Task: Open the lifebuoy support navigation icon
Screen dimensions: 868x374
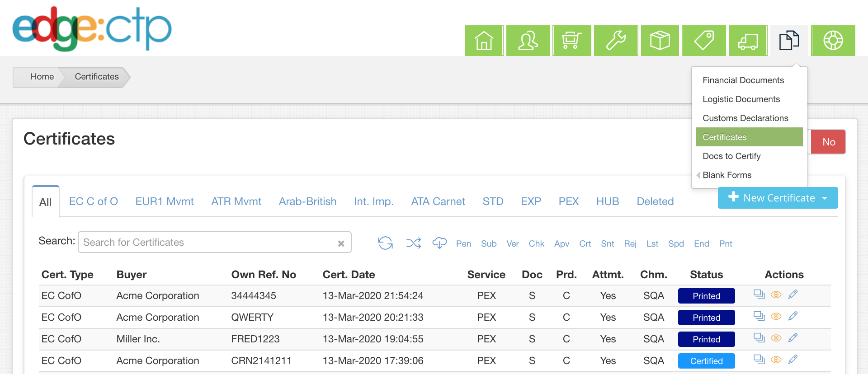Action: (x=833, y=41)
